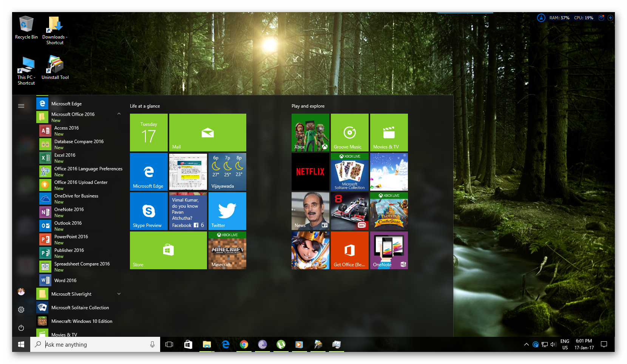Launch Word 2016
This screenshot has width=627, height=364.
(x=82, y=280)
